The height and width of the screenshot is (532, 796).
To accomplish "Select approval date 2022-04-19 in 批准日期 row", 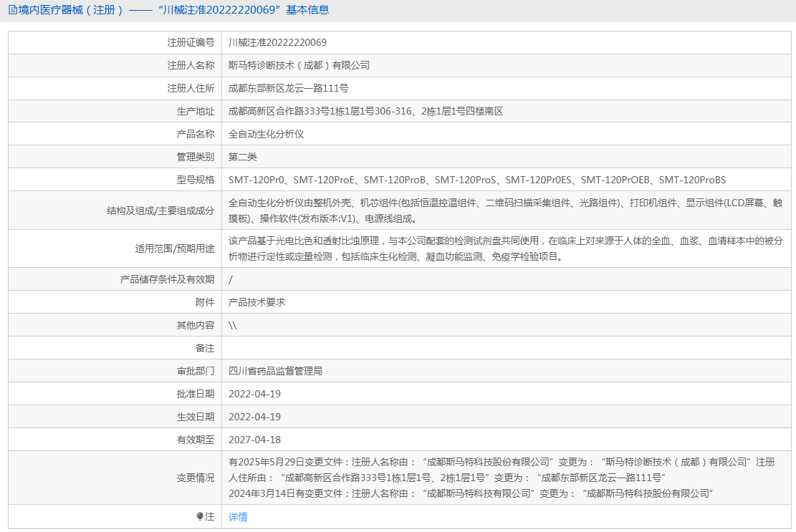I will [x=254, y=394].
